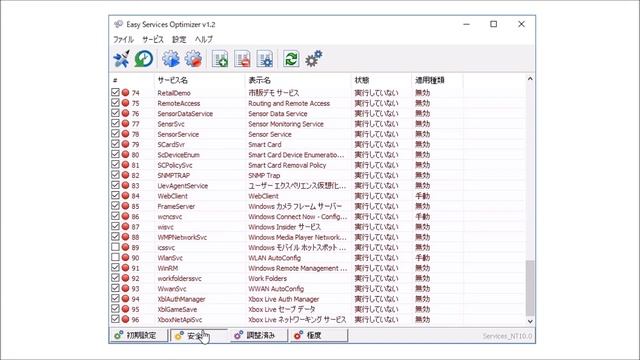Click Smart Card Removal Policy text
This screenshot has width=640, height=360.
287,165
